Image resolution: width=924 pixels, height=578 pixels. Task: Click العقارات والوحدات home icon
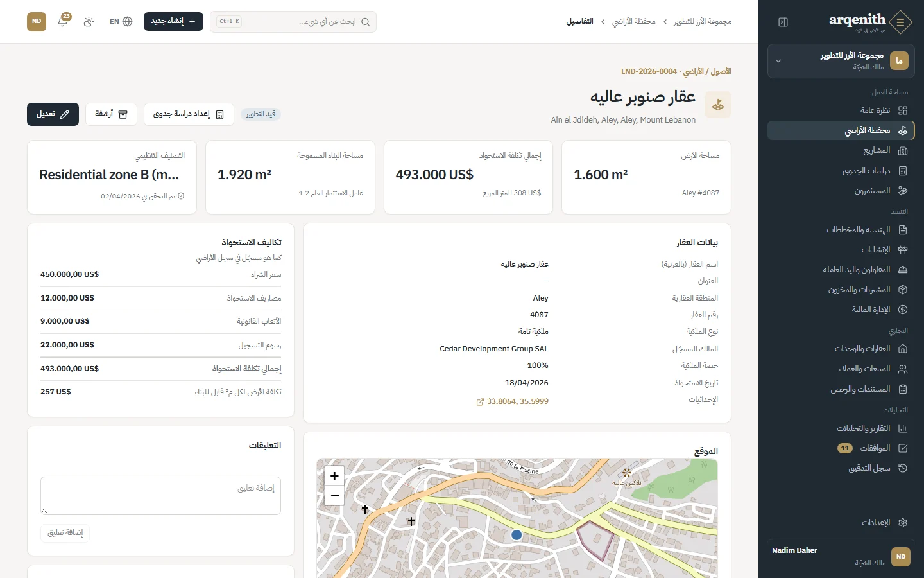coord(903,349)
